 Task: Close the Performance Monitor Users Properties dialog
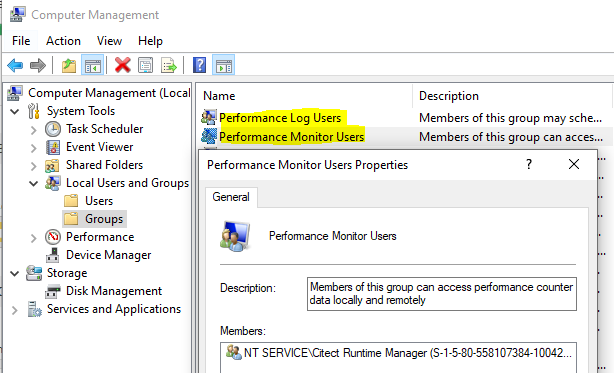(x=574, y=164)
